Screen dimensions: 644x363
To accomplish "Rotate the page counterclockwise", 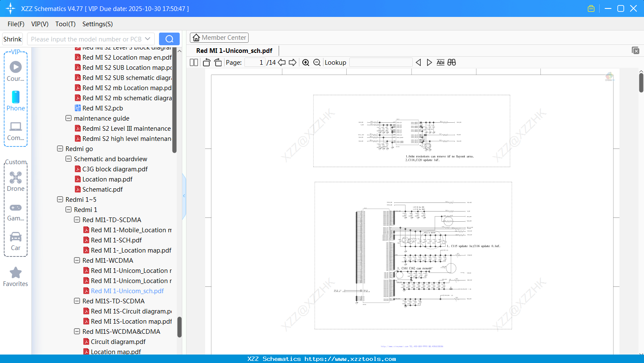I will 207,63.
